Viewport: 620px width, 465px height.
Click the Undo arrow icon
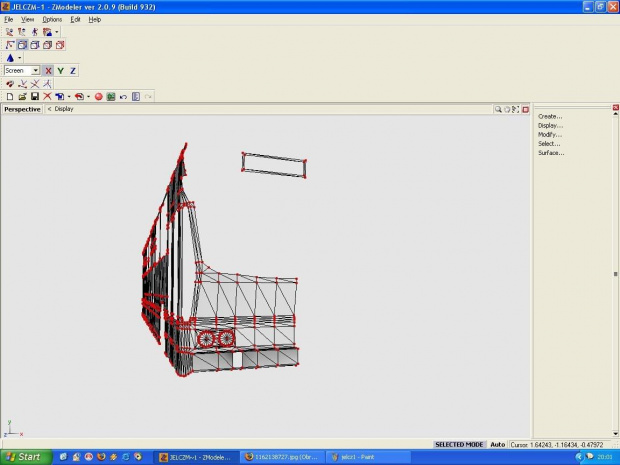[x=123, y=97]
